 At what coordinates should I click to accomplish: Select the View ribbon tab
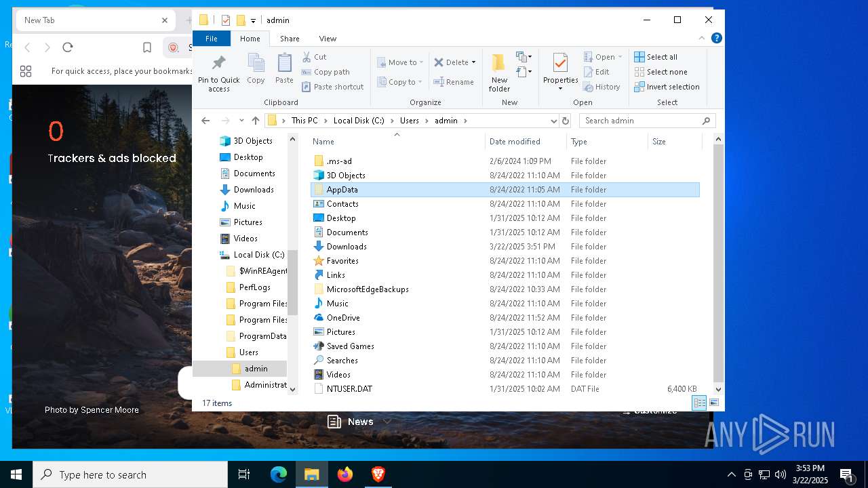(x=328, y=39)
